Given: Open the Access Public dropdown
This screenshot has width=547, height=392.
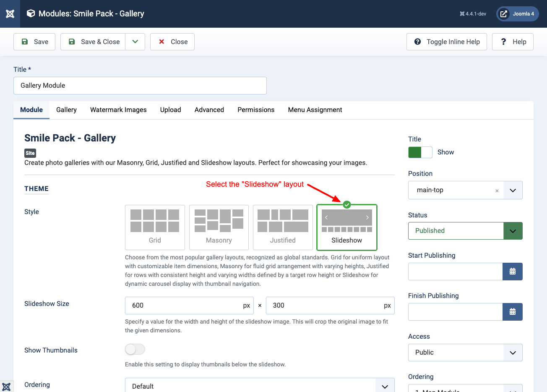Looking at the screenshot, I should 465,353.
